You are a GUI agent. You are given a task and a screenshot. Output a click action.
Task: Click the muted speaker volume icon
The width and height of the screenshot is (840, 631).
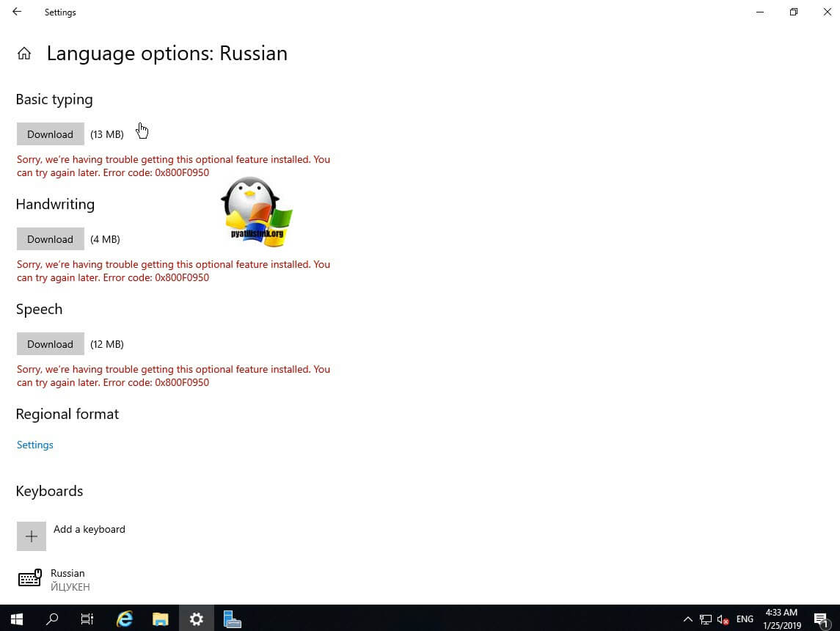click(x=723, y=619)
